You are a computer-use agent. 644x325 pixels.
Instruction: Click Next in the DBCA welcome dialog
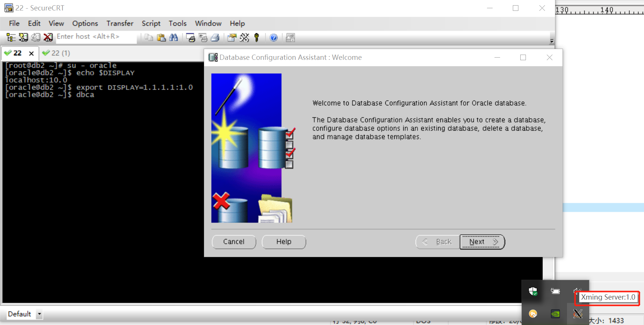[482, 242]
